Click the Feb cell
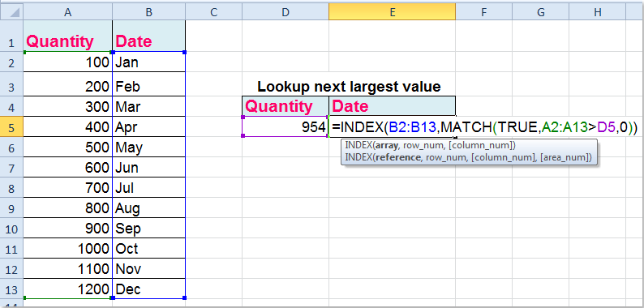Screen dimensions: 644x308 point(148,84)
